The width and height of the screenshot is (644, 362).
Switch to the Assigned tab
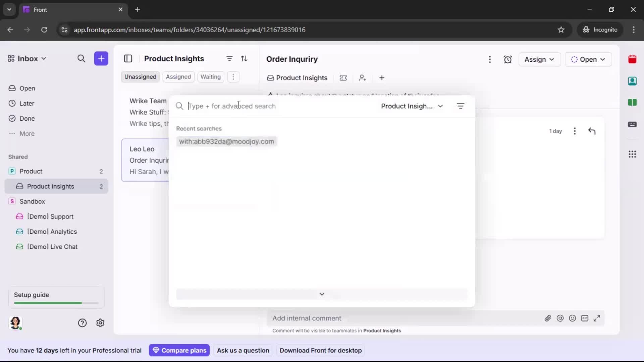coord(178,77)
